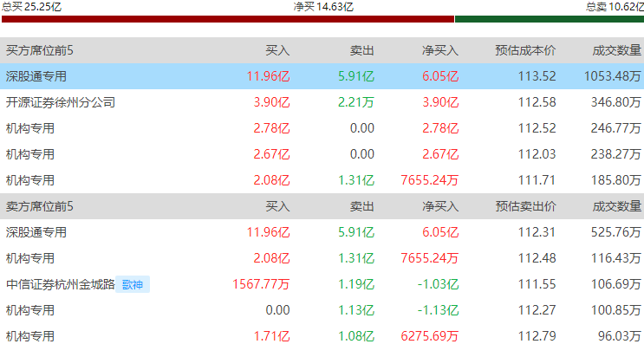The width and height of the screenshot is (644, 344).
Task: Select the 总卖 10.62亿 total label
Action: (x=615, y=6)
